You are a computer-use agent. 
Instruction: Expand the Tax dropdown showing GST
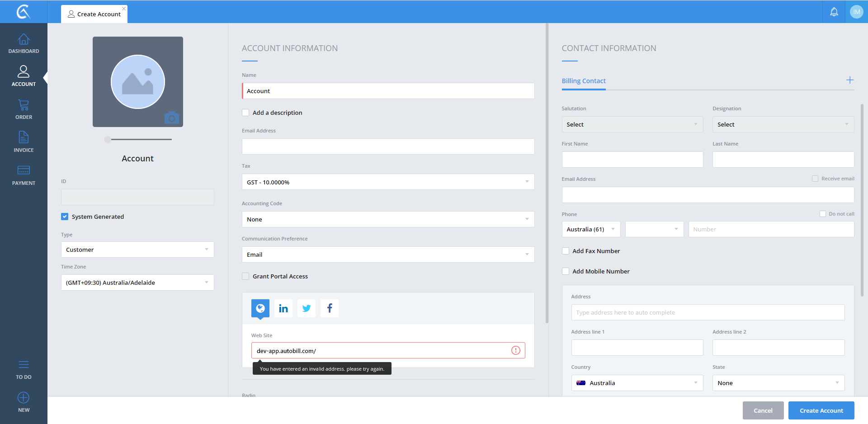coord(388,182)
